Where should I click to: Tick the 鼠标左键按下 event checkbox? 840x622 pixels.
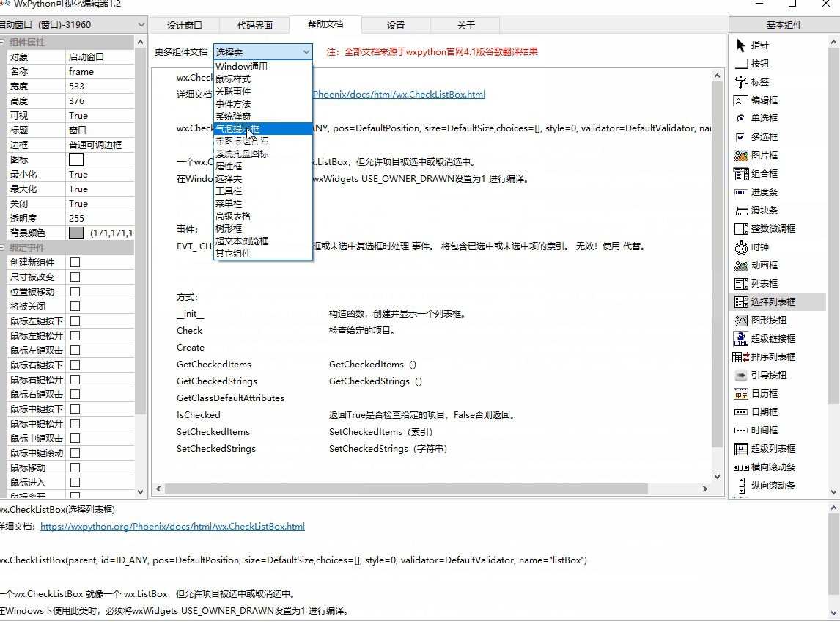coord(75,321)
